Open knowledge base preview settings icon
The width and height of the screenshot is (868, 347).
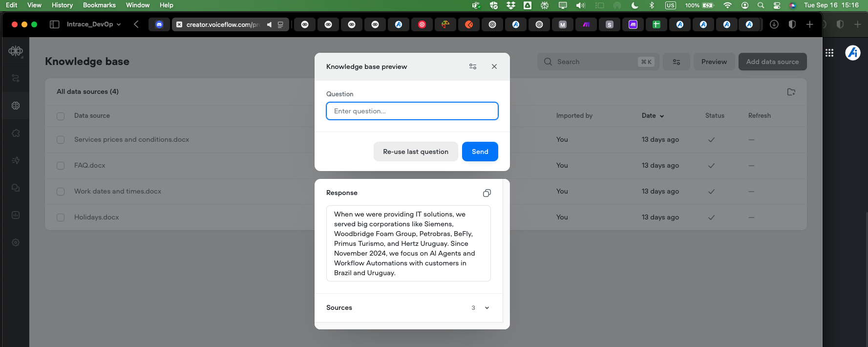point(473,66)
